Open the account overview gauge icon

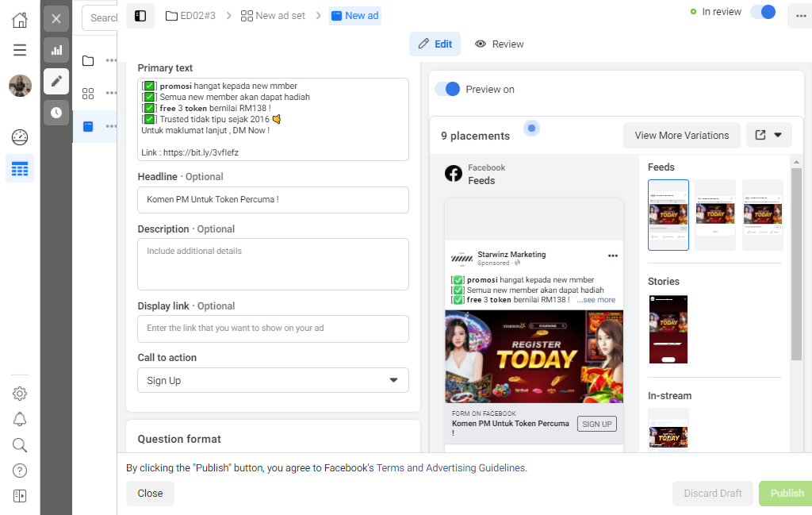pos(20,137)
